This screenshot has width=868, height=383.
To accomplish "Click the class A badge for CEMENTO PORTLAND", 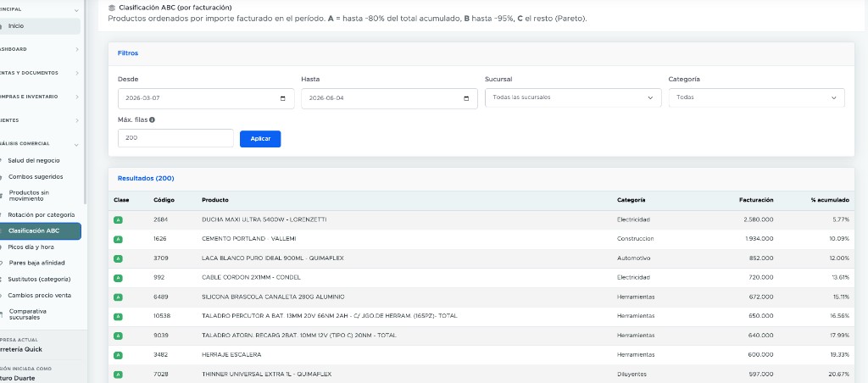I will (118, 239).
